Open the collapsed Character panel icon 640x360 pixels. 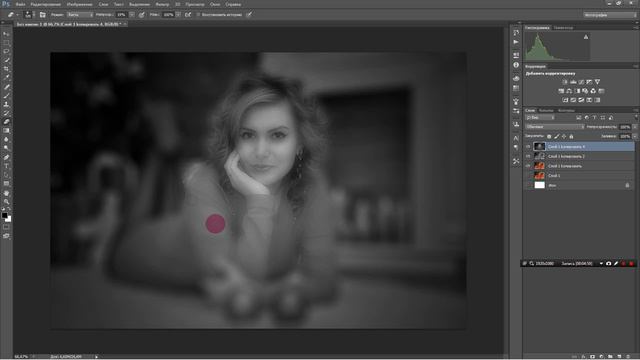pyautogui.click(x=516, y=138)
